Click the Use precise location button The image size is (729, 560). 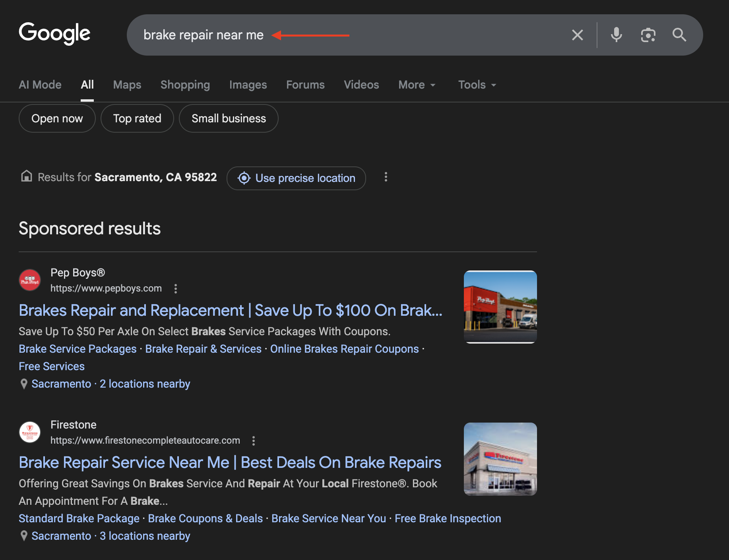(x=296, y=178)
